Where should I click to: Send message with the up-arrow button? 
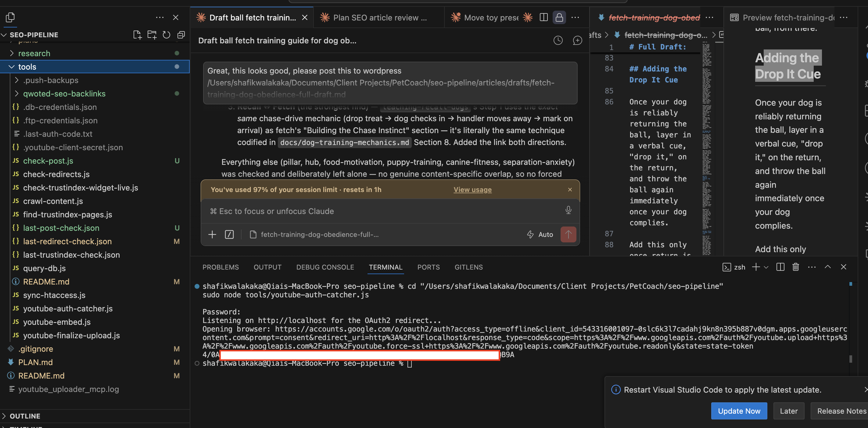coord(568,234)
